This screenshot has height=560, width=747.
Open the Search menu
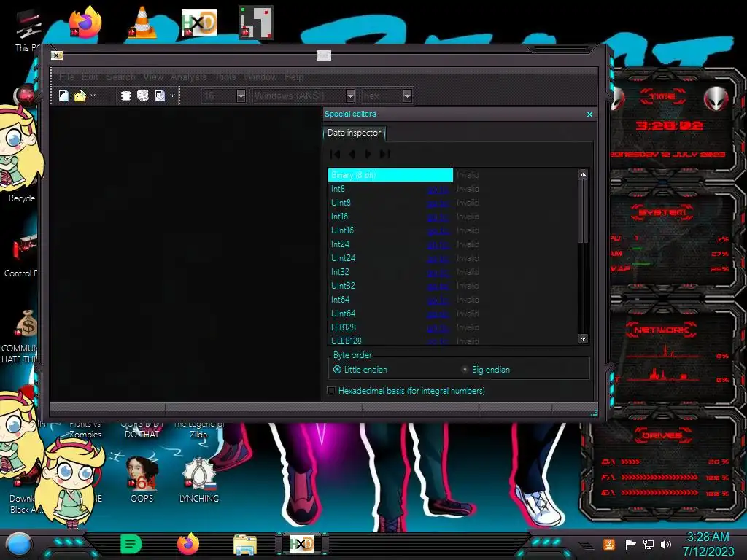click(120, 77)
